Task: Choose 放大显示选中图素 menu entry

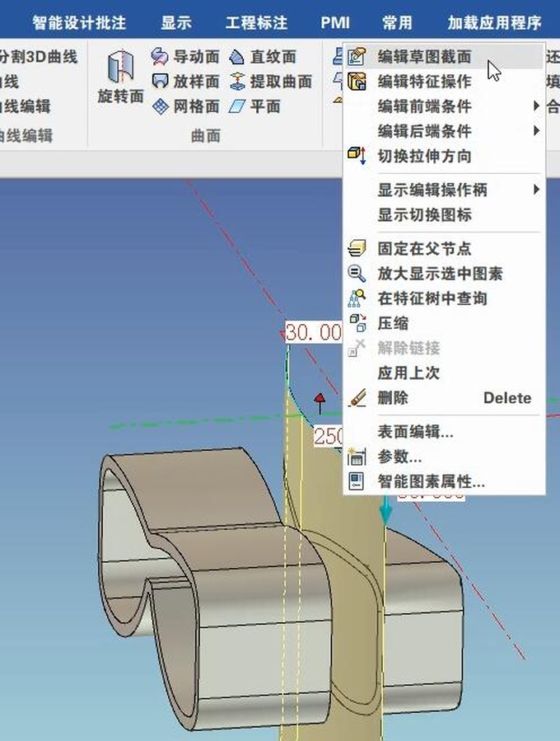Action: [444, 274]
